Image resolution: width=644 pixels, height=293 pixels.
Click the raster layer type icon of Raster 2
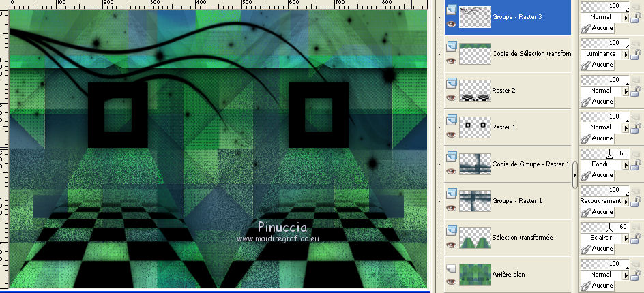click(452, 82)
